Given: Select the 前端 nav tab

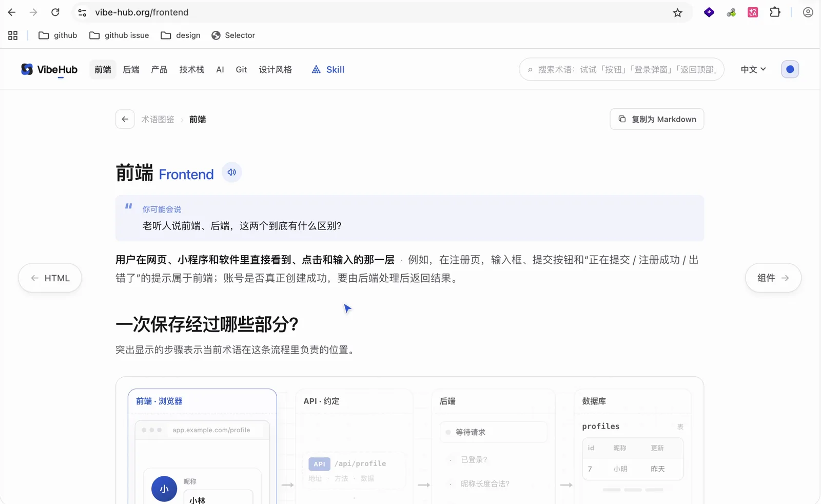Looking at the screenshot, I should point(103,69).
